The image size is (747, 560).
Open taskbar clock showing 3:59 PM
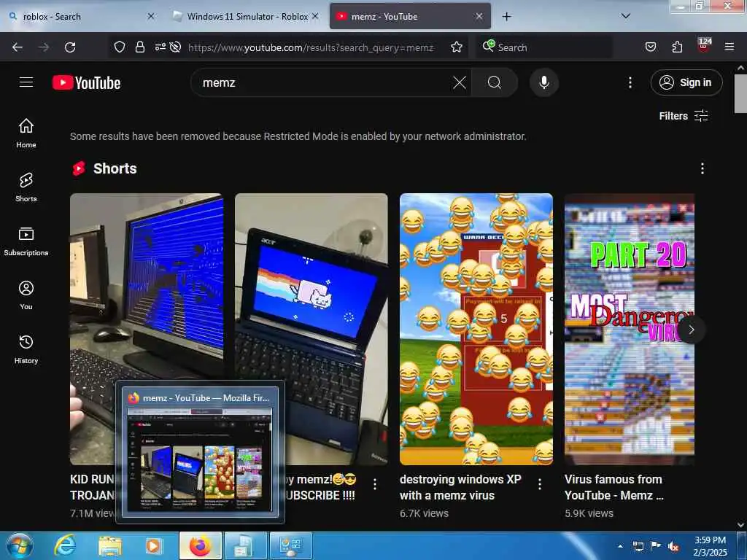(x=710, y=546)
